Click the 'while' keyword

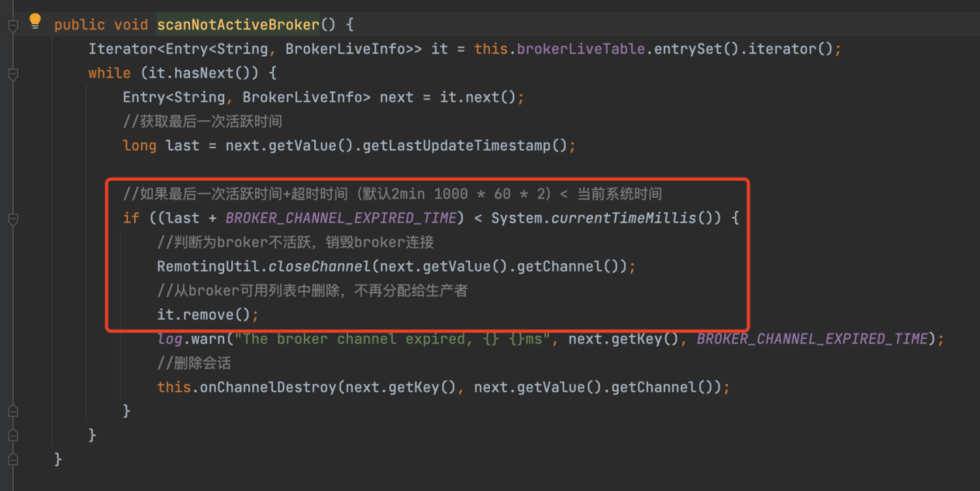[110, 73]
